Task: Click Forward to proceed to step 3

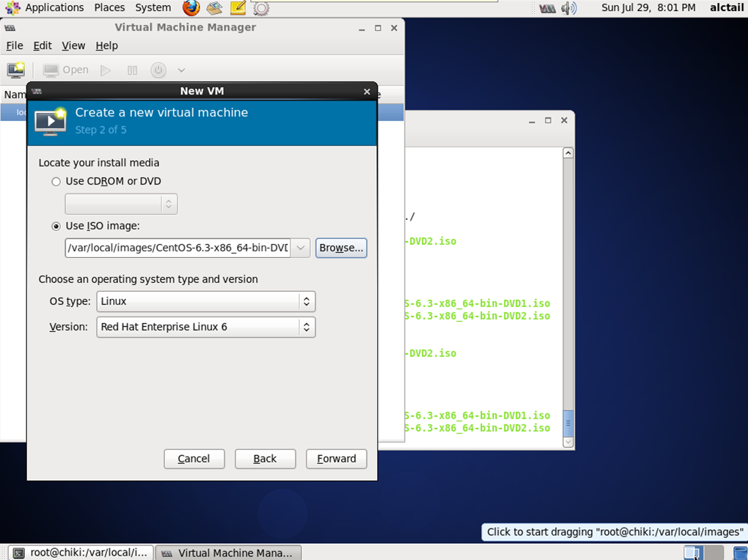Action: [337, 459]
